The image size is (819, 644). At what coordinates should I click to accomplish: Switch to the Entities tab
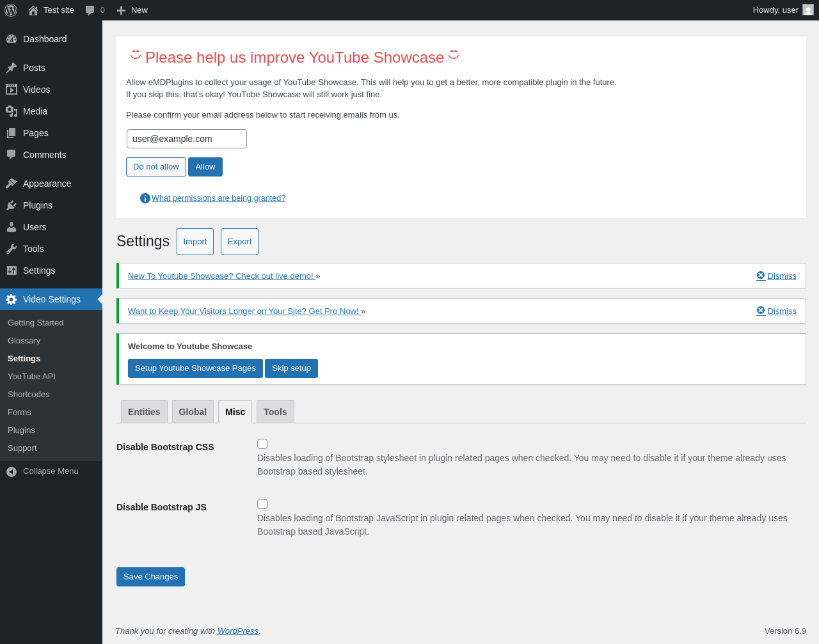[144, 412]
